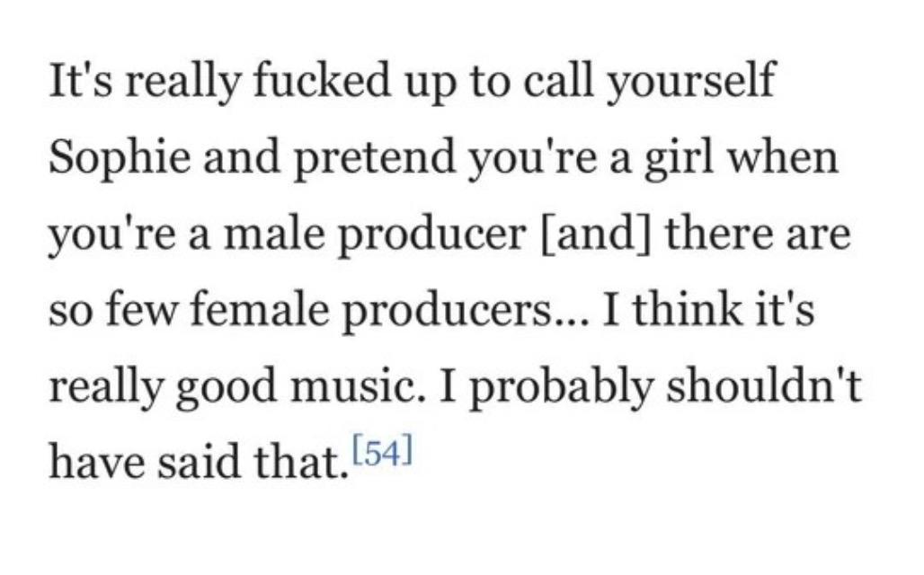Click the word "music." in the quote
The width and height of the screenshot is (924, 575).
(x=358, y=386)
